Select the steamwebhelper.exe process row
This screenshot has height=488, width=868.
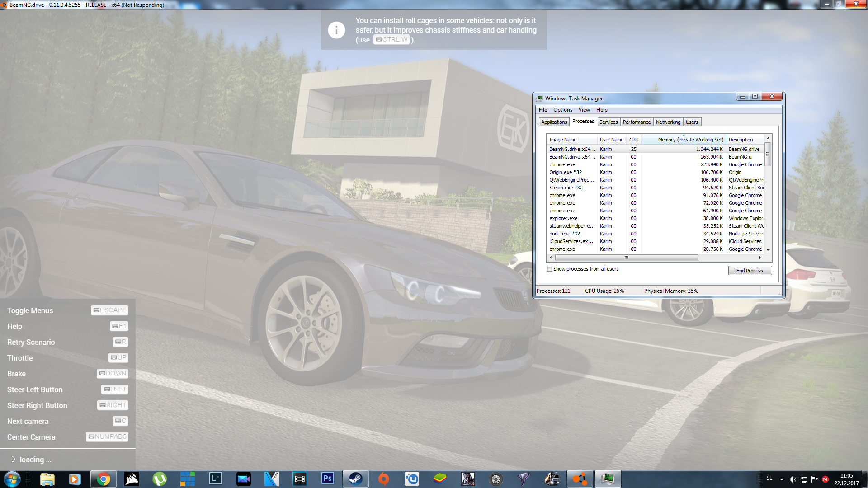click(655, 226)
